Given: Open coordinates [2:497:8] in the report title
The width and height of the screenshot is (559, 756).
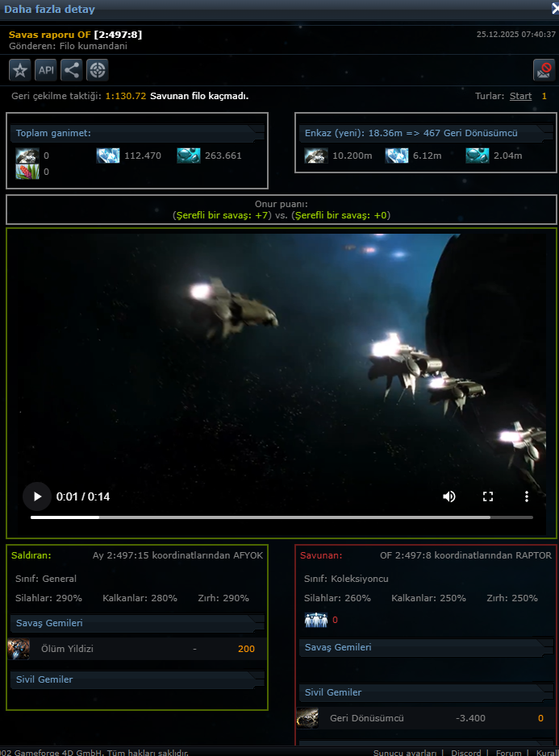Looking at the screenshot, I should pyautogui.click(x=118, y=35).
